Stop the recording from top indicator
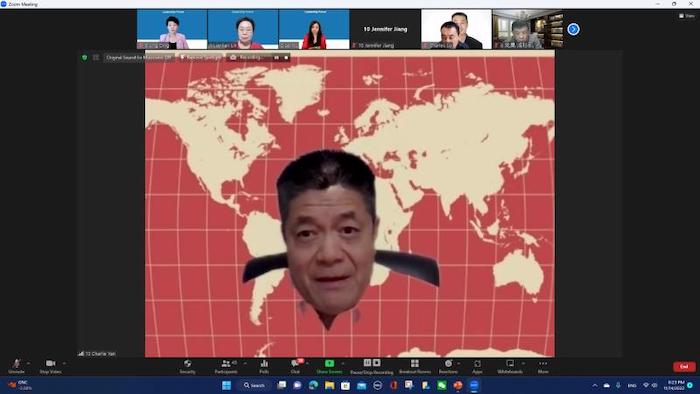The height and width of the screenshot is (394, 700). (286, 58)
